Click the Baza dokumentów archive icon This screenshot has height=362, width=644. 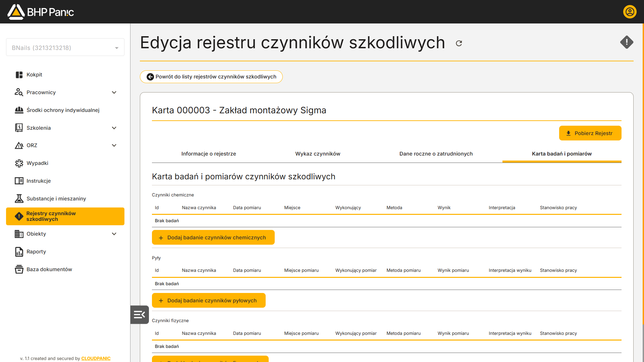[x=19, y=269]
